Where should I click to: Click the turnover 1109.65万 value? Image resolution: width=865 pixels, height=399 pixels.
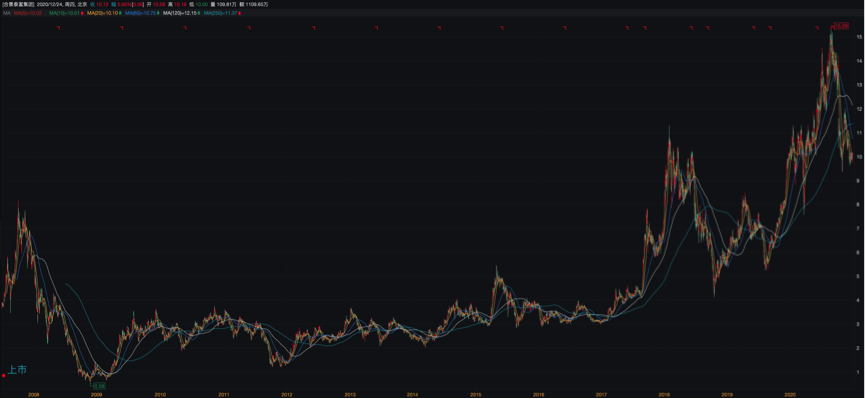coord(258,4)
